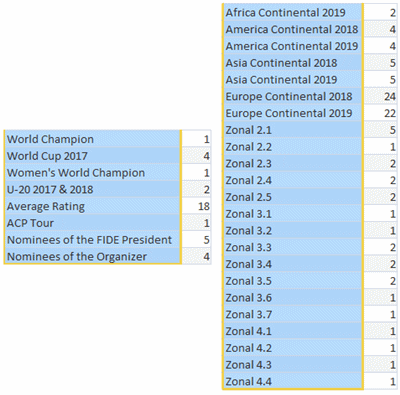The height and width of the screenshot is (395, 400).
Task: Select the Zonal 3.3 cell
Action: [293, 247]
